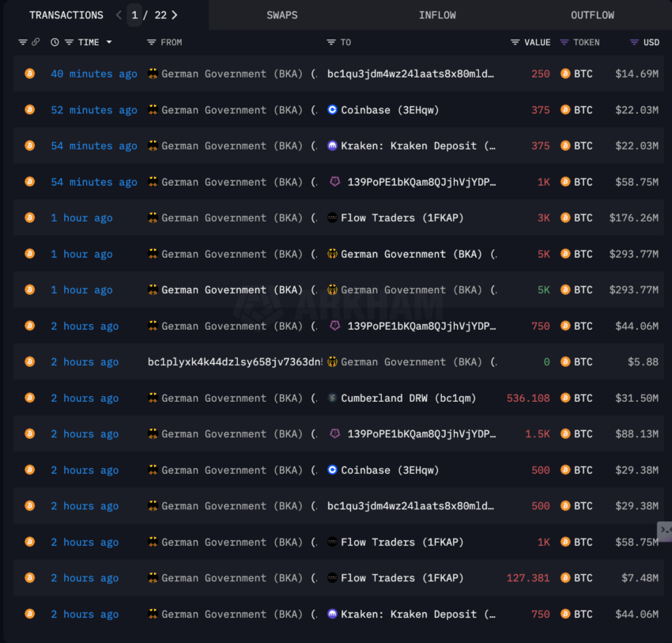Click the leftmost filter icon in header row

click(23, 43)
